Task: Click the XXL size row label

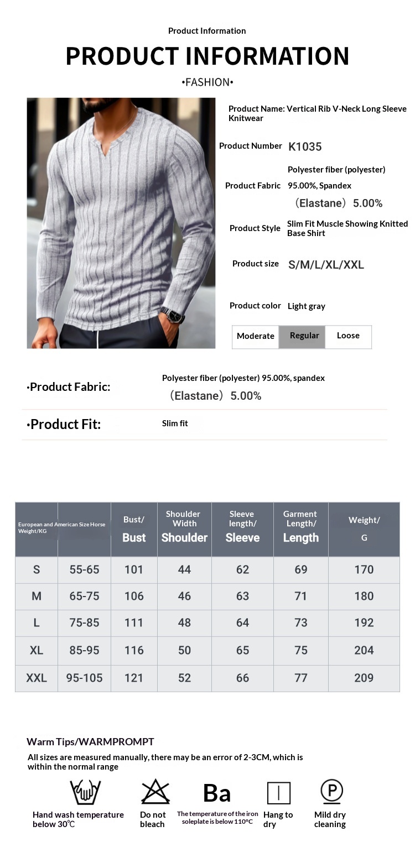Action: pos(37,678)
